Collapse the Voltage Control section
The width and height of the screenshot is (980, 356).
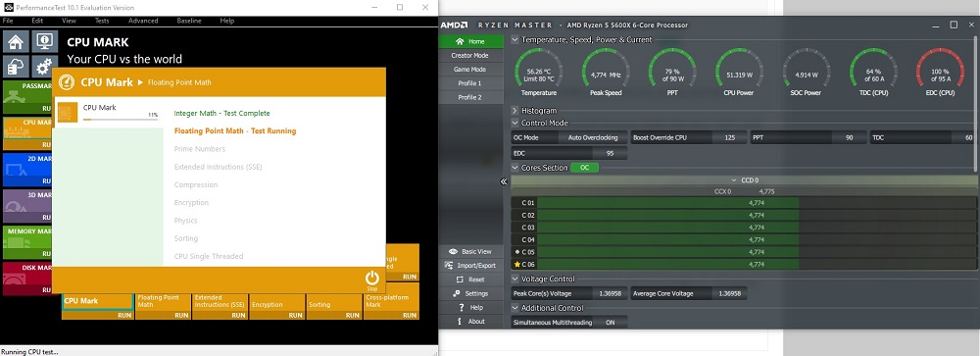click(515, 280)
